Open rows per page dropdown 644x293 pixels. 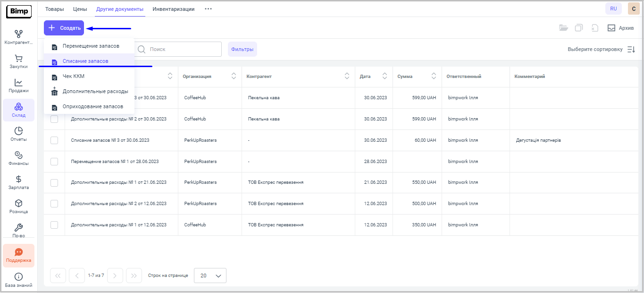click(x=210, y=276)
